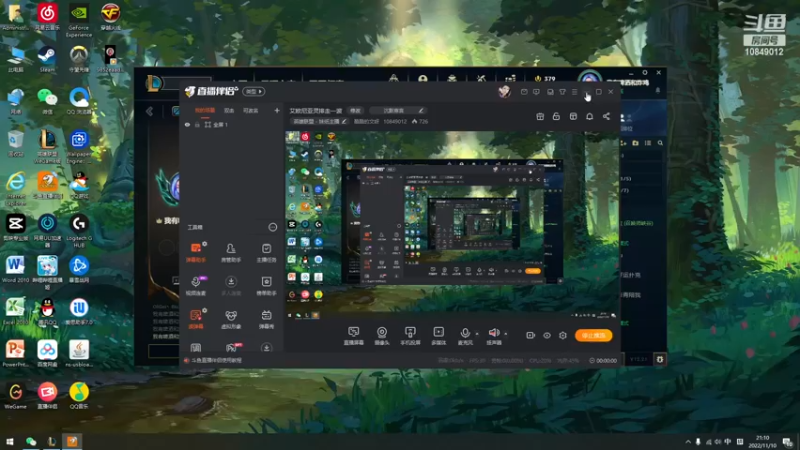
Task: Click the gear button at League client bottom right
Action: (660, 359)
